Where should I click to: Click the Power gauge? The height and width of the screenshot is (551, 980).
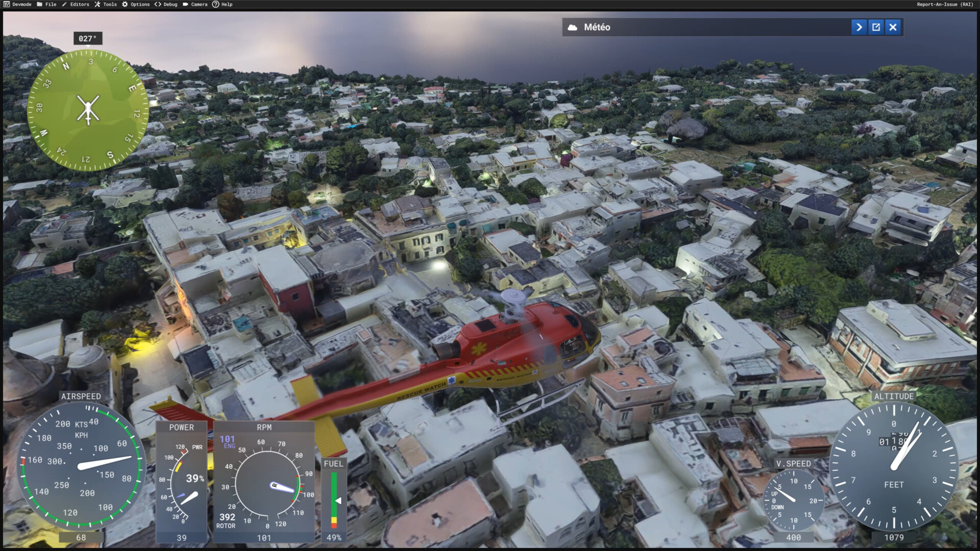point(182,482)
